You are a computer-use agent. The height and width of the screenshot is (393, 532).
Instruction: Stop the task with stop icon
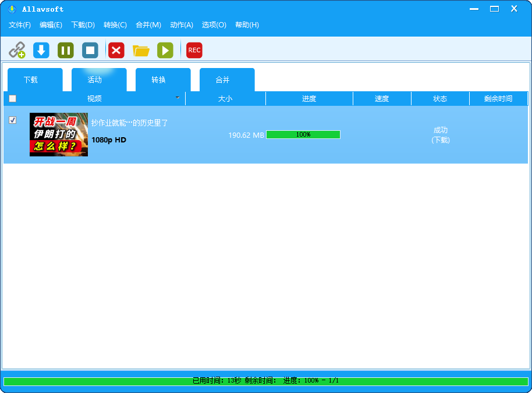pos(90,50)
